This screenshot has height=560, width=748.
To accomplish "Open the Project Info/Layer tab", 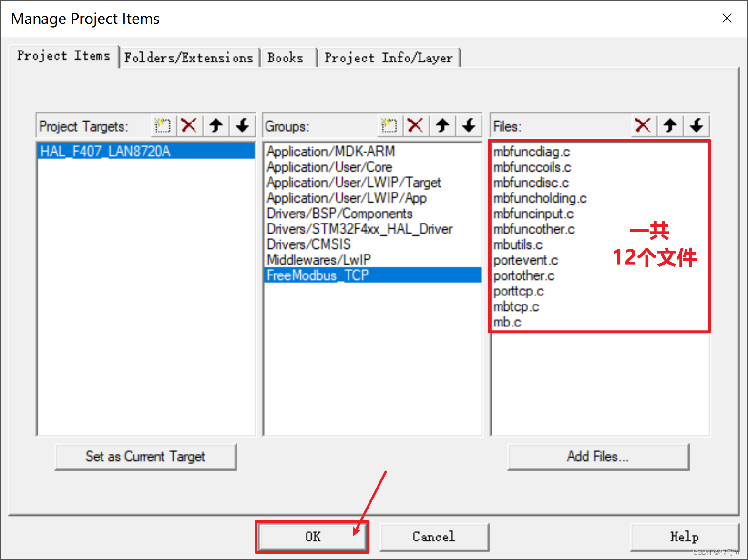I will [389, 58].
